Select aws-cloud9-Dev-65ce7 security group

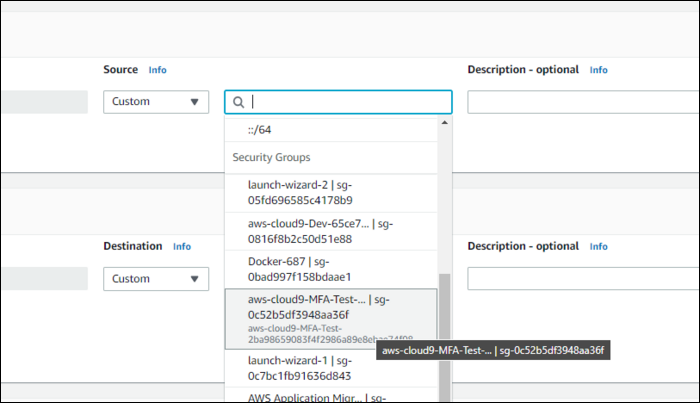(x=331, y=231)
